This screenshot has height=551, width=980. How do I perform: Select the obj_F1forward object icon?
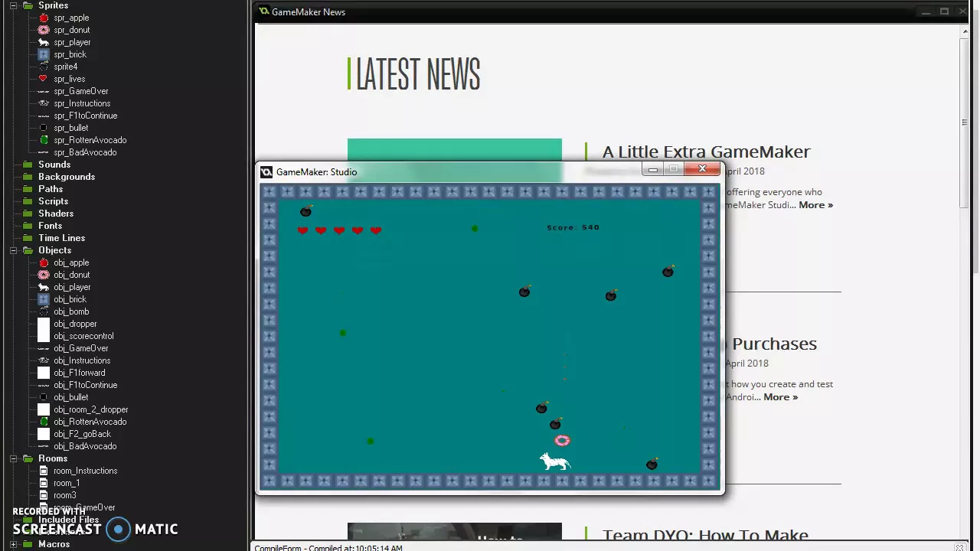(x=44, y=373)
